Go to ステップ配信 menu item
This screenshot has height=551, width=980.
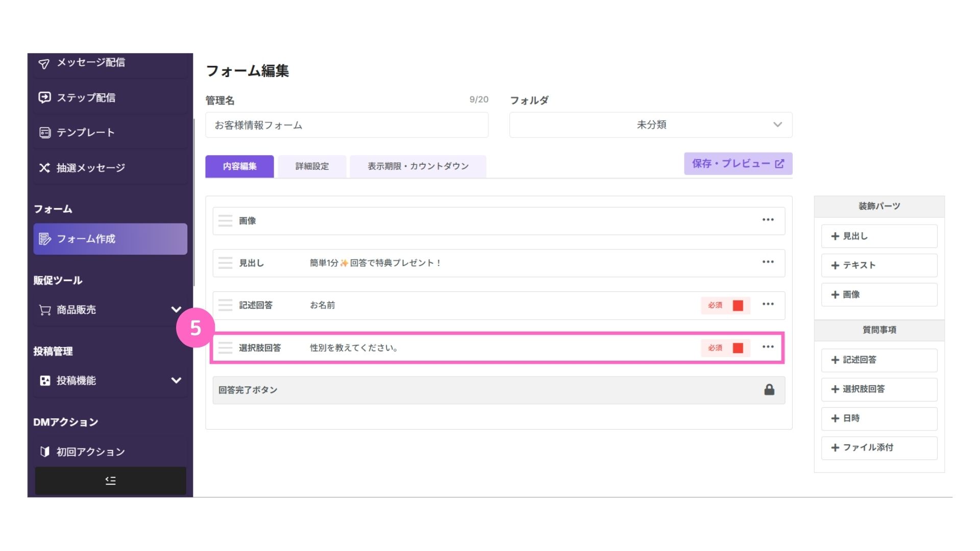pos(110,97)
